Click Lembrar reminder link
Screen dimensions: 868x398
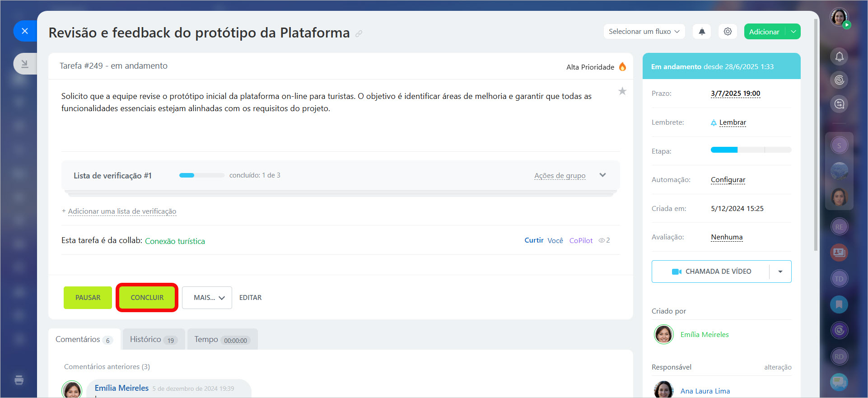(x=733, y=122)
